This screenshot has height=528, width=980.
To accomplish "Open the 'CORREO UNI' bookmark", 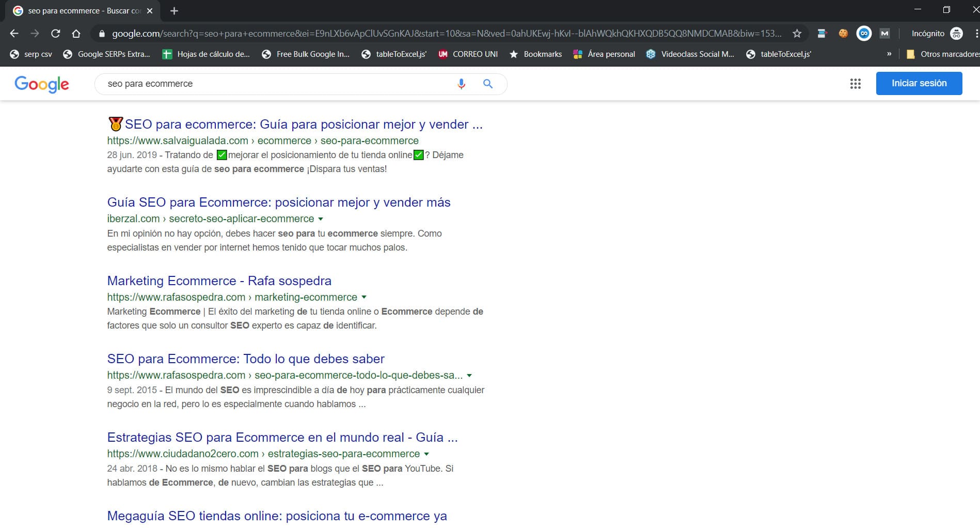I will [x=468, y=54].
